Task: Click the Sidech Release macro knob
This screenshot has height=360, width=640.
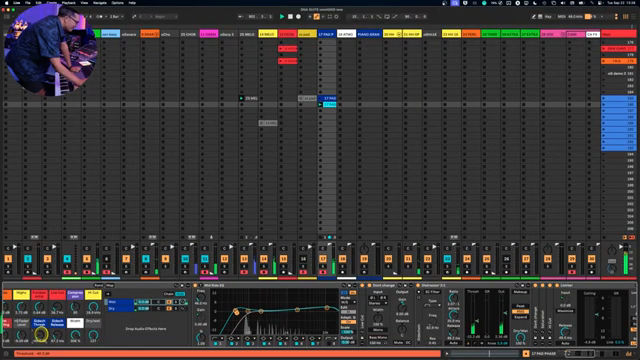Action: coord(58,335)
